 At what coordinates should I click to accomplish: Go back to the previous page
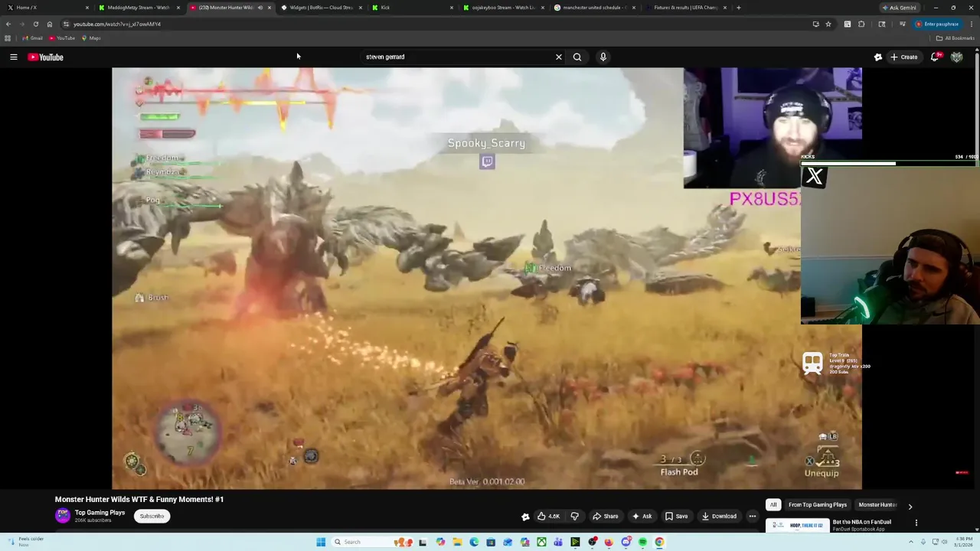tap(8, 24)
